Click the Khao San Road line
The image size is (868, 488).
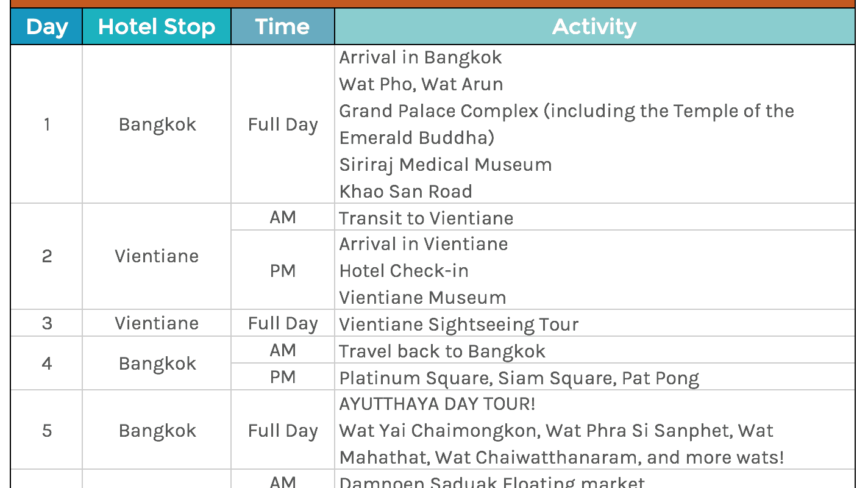pyautogui.click(x=405, y=192)
